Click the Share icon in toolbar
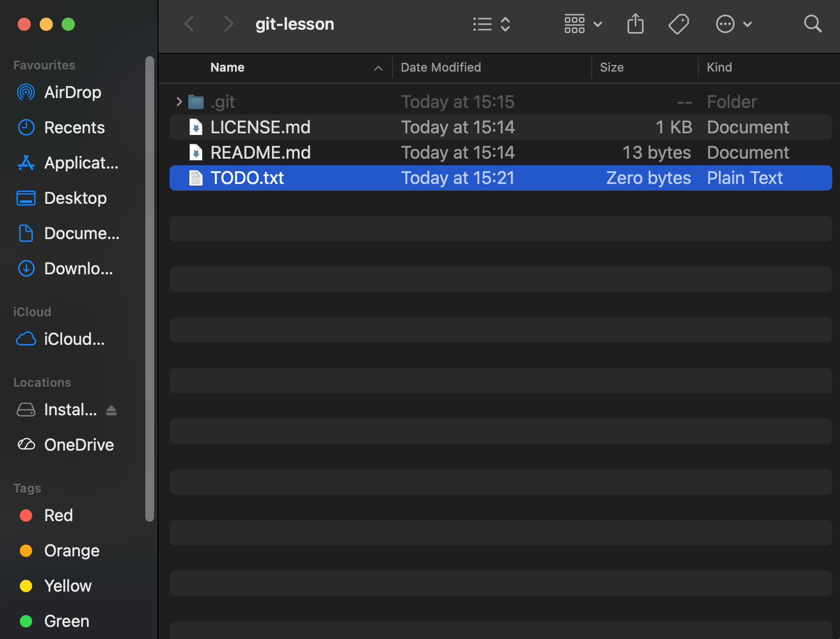 coord(635,24)
